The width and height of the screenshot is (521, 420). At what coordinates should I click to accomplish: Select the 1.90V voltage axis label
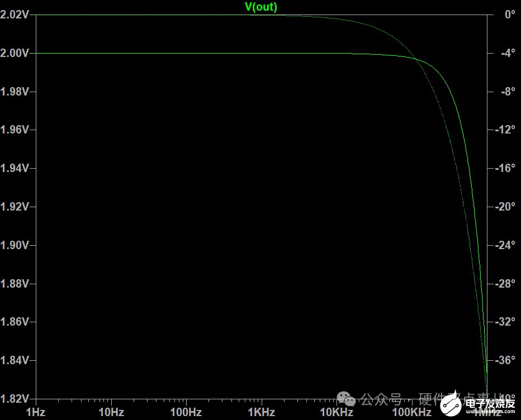tap(15, 245)
